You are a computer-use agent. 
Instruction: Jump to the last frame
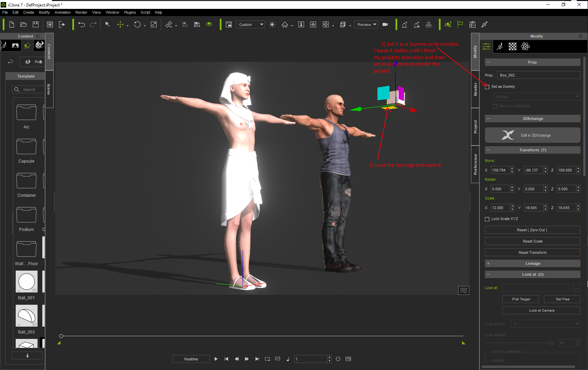tap(257, 359)
